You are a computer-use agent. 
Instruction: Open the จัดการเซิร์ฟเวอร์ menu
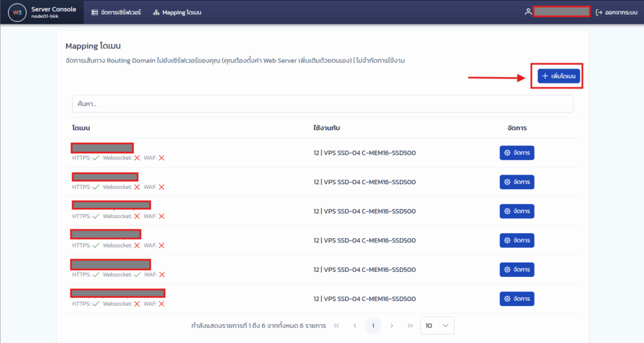click(x=116, y=13)
